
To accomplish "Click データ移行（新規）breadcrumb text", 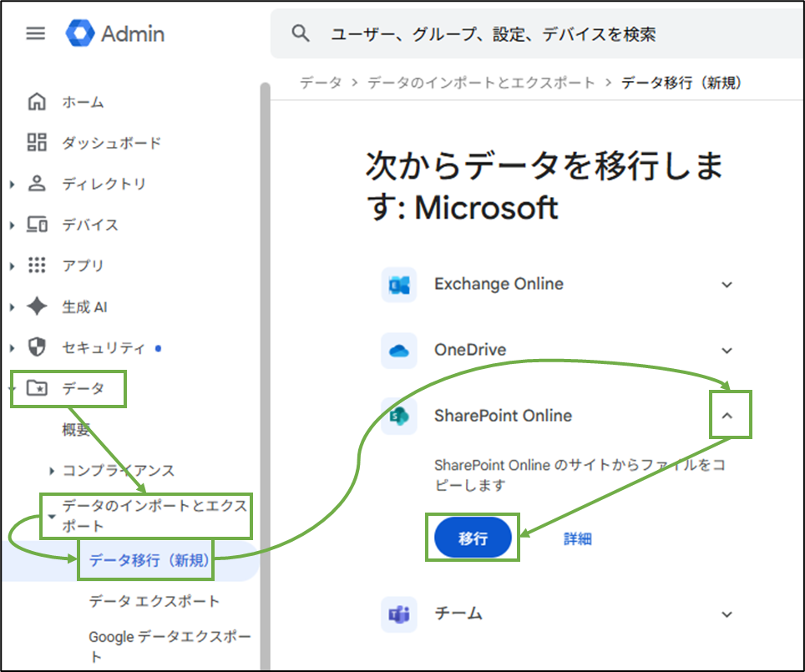I will (681, 83).
